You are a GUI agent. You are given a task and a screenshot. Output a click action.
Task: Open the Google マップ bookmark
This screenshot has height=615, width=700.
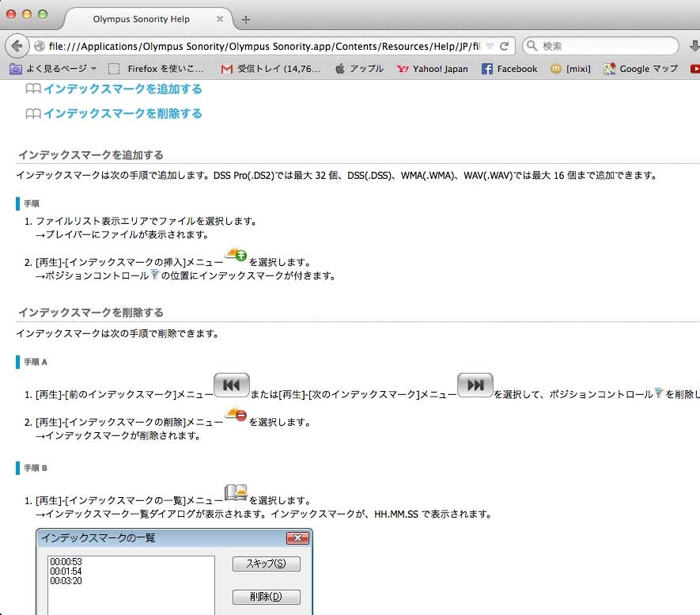(641, 69)
